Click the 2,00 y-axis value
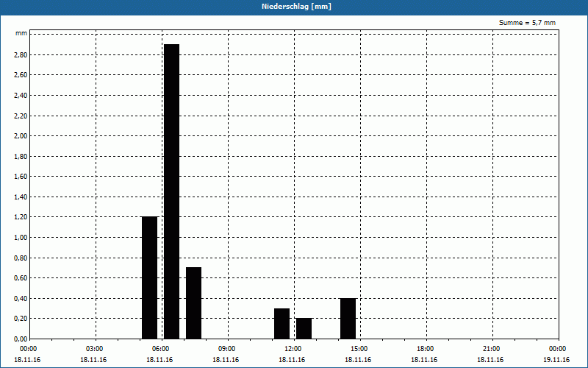This screenshot has height=368, width=588. [x=21, y=136]
